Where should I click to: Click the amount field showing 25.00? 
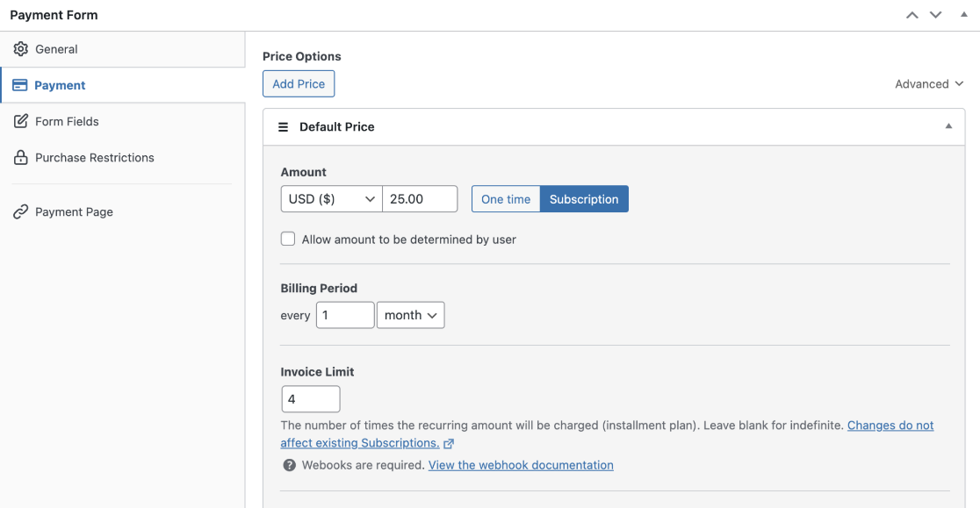[420, 198]
